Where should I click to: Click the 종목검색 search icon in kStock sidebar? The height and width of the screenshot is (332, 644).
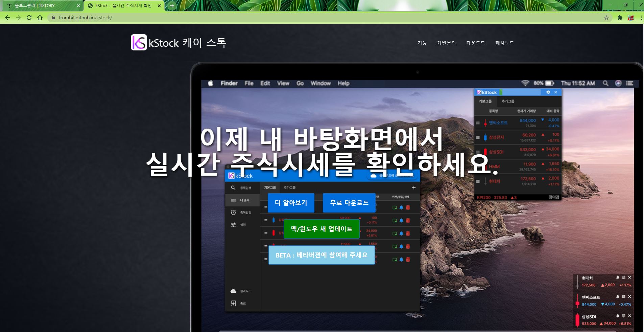click(233, 188)
